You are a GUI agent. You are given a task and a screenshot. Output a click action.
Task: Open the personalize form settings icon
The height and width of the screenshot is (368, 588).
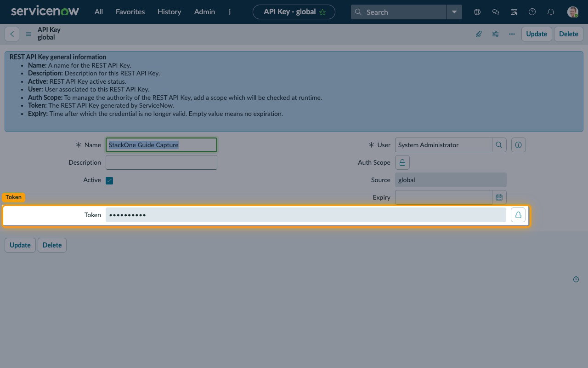point(495,34)
